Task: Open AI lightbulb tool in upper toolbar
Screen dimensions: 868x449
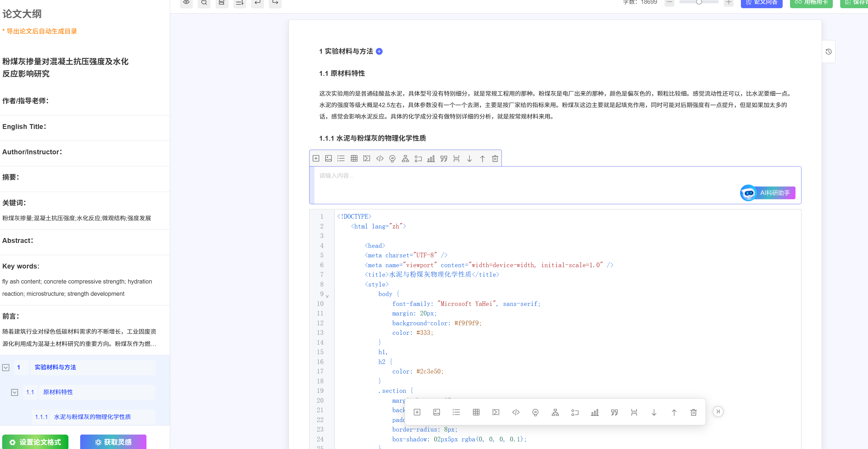Action: pyautogui.click(x=392, y=158)
